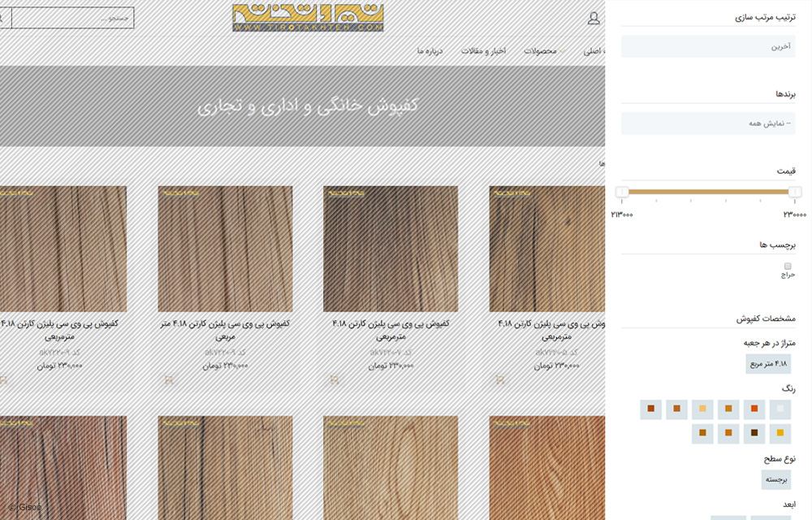The image size is (812, 520).
Task: Open the sort order dropdown showing آخرین
Action: (x=708, y=46)
